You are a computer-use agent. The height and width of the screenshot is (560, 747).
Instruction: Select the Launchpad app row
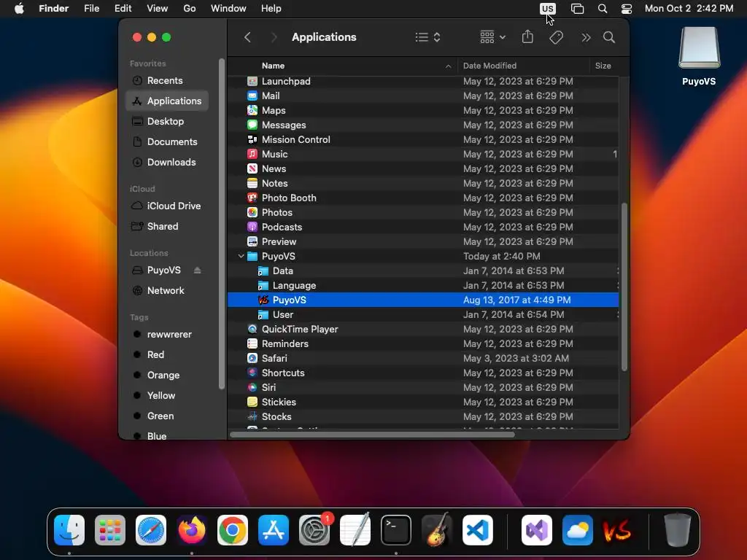[x=423, y=82]
